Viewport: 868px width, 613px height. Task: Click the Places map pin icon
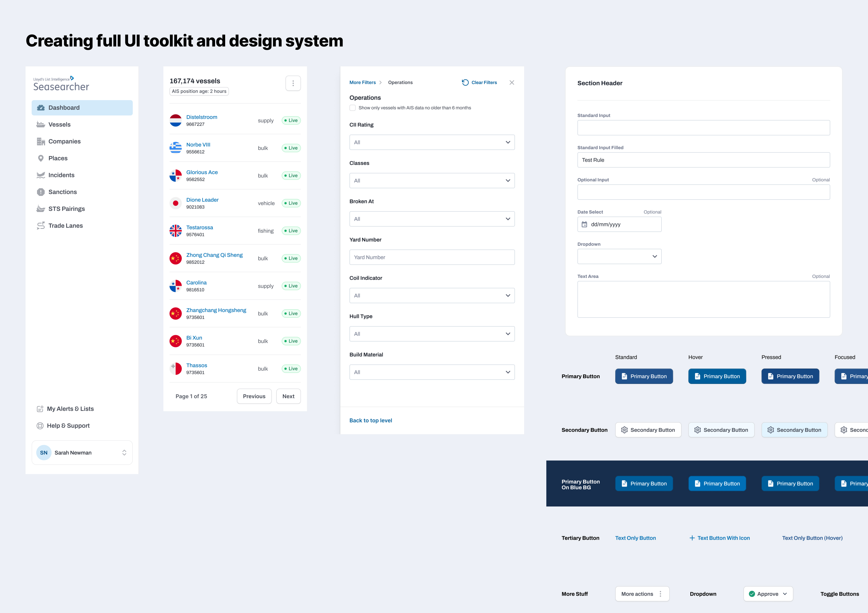[41, 158]
